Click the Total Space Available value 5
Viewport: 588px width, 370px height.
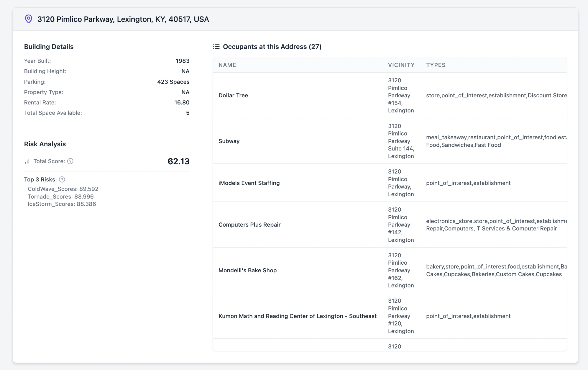coord(188,113)
